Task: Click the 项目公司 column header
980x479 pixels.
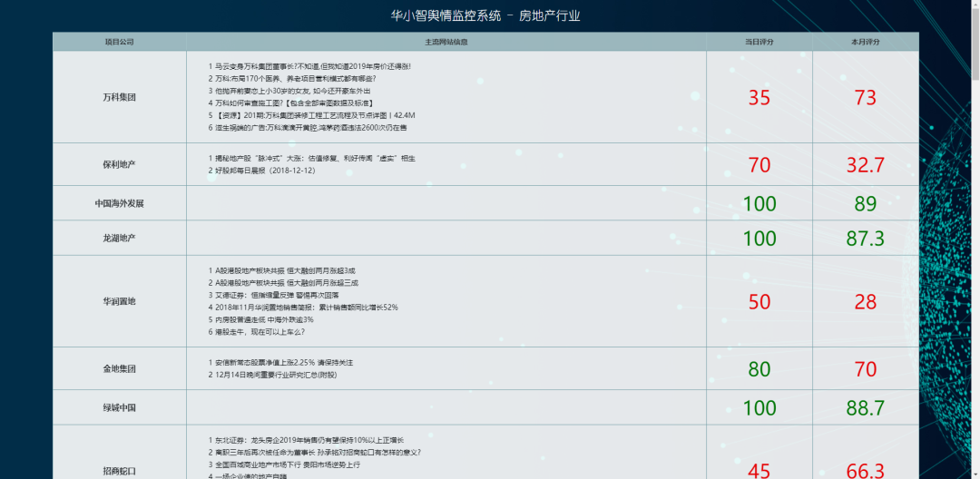Action: pyautogui.click(x=120, y=42)
